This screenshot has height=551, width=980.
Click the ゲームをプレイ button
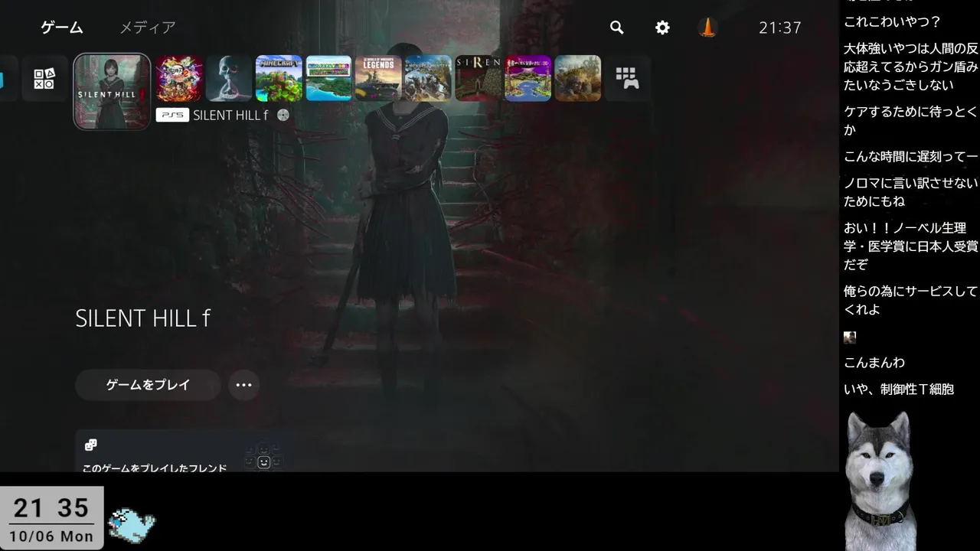(148, 385)
